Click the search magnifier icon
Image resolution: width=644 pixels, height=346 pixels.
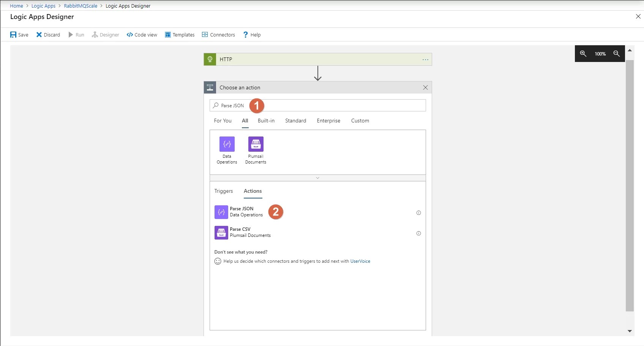[x=216, y=105]
